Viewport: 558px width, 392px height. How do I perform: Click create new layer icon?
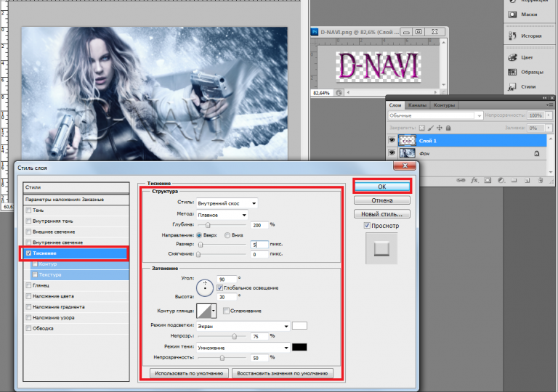point(527,180)
